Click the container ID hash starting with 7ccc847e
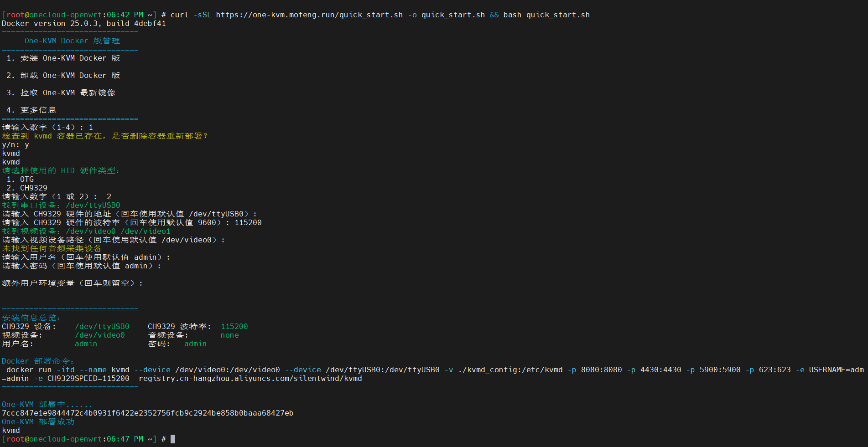The image size is (868, 447). pyautogui.click(x=147, y=413)
